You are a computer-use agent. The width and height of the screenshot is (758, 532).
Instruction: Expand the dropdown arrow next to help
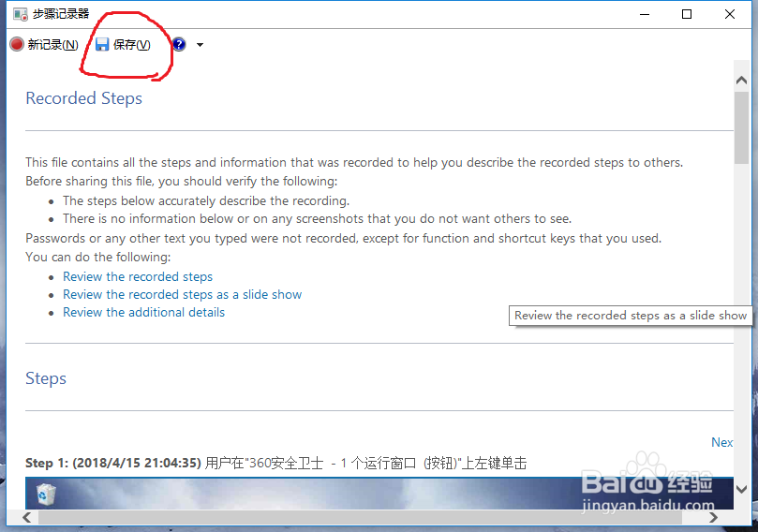[x=200, y=45]
